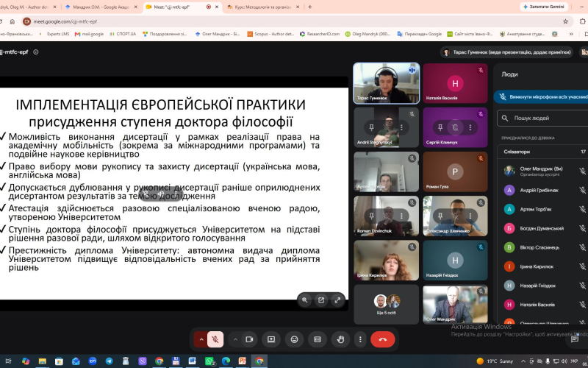588x368 pixels.
Task: Close the Meet browser tab
Action: click(x=217, y=7)
